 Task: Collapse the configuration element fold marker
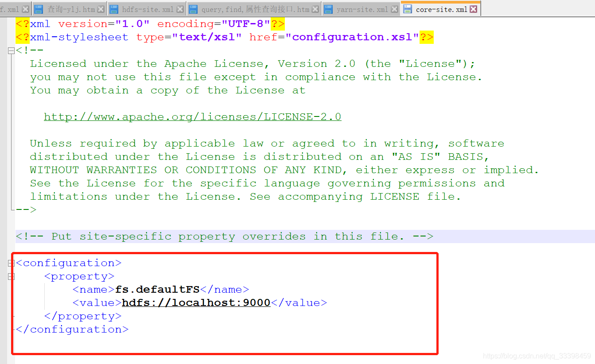coord(11,263)
